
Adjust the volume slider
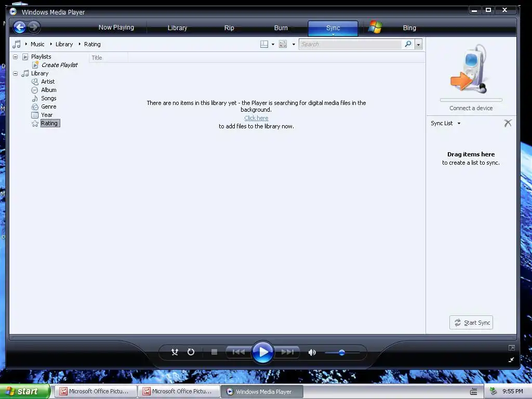tap(342, 353)
